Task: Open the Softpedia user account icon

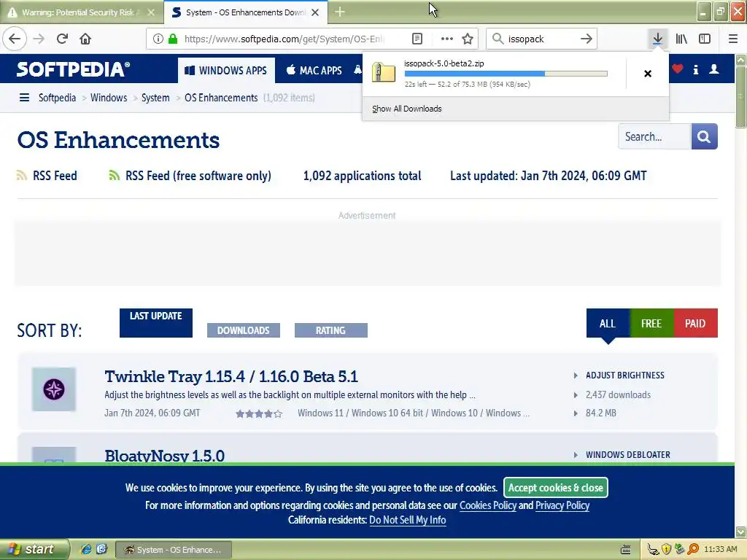Action: [x=714, y=69]
